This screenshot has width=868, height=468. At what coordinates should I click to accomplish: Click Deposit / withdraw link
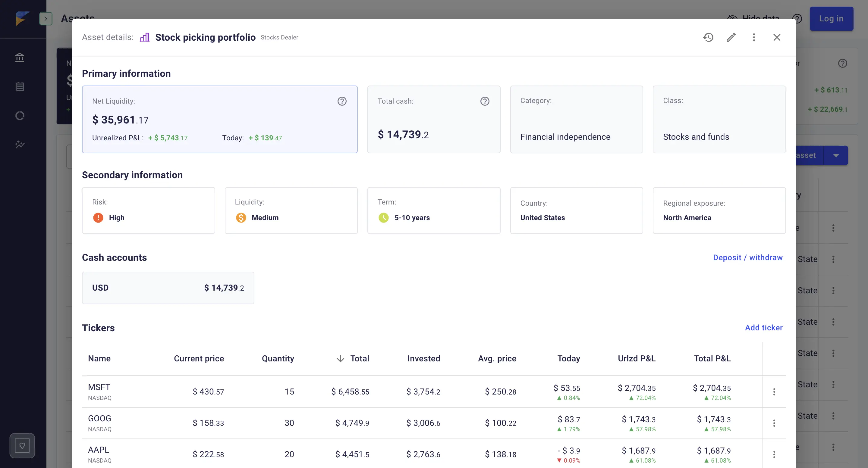pyautogui.click(x=747, y=257)
